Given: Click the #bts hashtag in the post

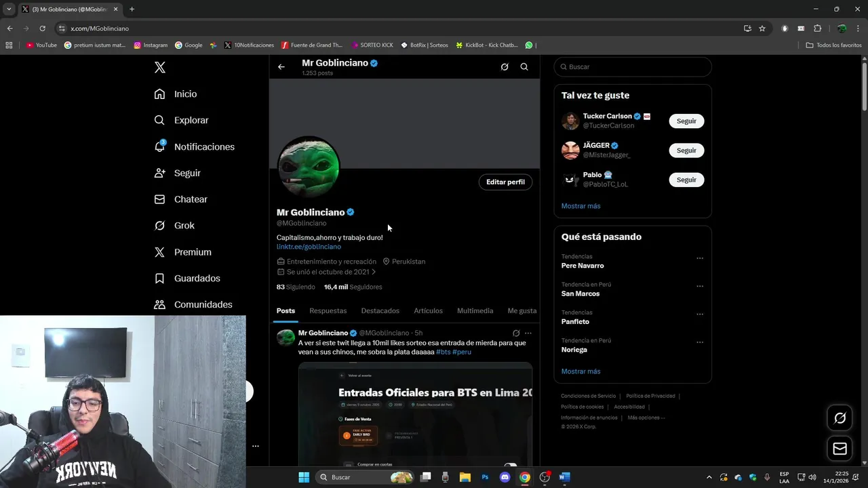Looking at the screenshot, I should 443,352.
